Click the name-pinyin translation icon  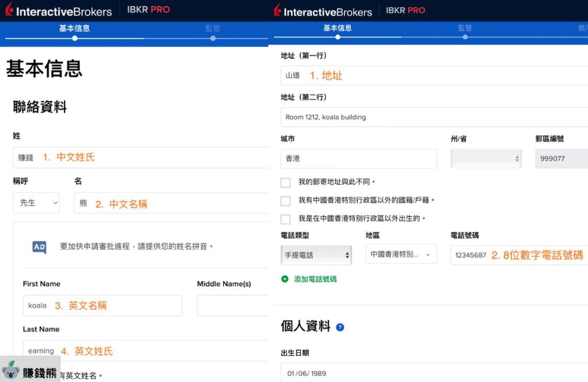point(39,247)
